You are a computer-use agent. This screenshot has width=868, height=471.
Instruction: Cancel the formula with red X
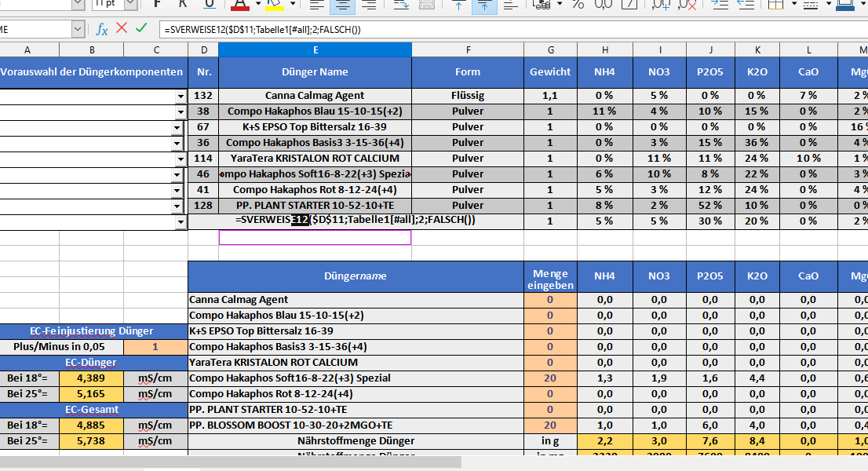click(122, 29)
